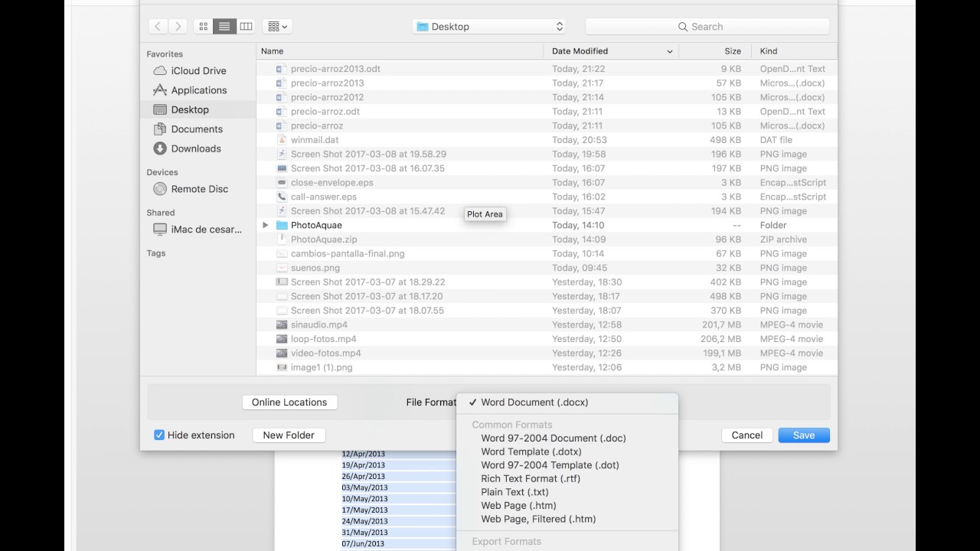Select call-answer.eps file icon
Image resolution: width=980 pixels, height=551 pixels.
282,197
